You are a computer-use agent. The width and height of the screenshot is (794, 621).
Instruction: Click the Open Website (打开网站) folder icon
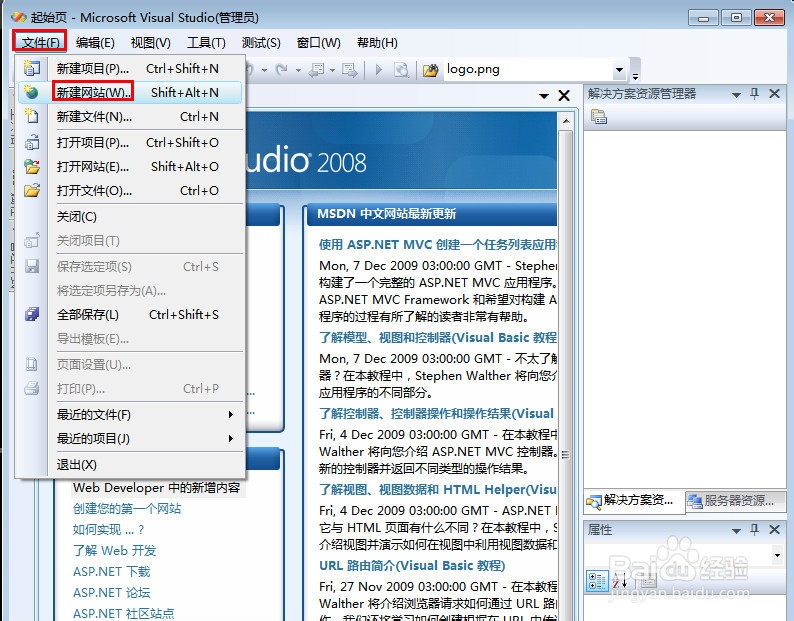[32, 166]
